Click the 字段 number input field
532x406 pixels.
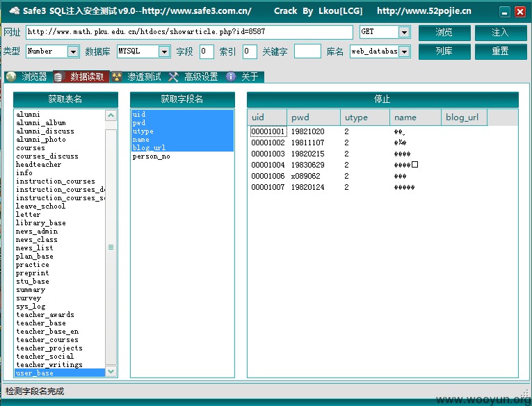207,51
